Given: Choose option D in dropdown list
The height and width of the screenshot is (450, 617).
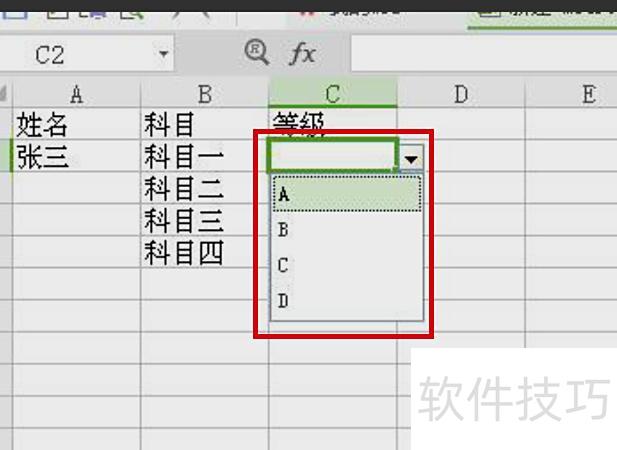Looking at the screenshot, I should point(347,301).
